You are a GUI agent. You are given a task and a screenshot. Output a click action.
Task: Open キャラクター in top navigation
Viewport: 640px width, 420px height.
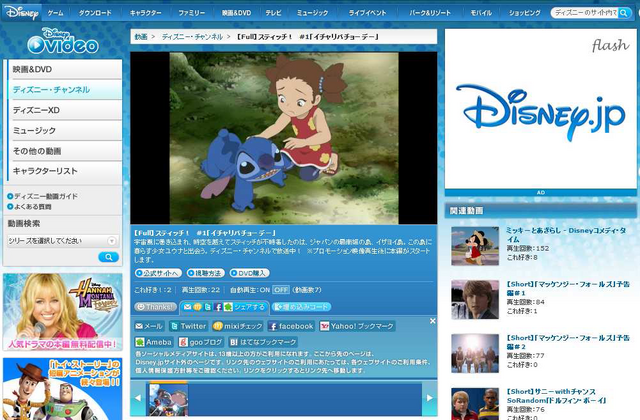click(x=146, y=13)
